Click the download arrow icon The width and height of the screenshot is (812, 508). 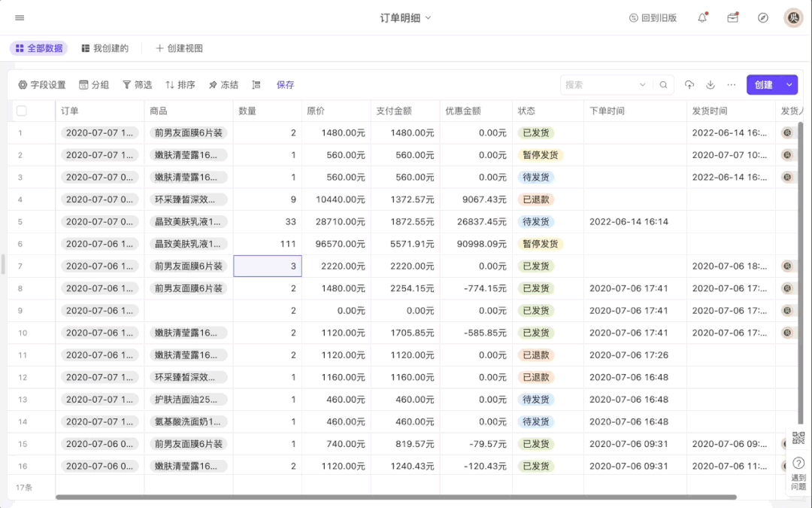[710, 85]
